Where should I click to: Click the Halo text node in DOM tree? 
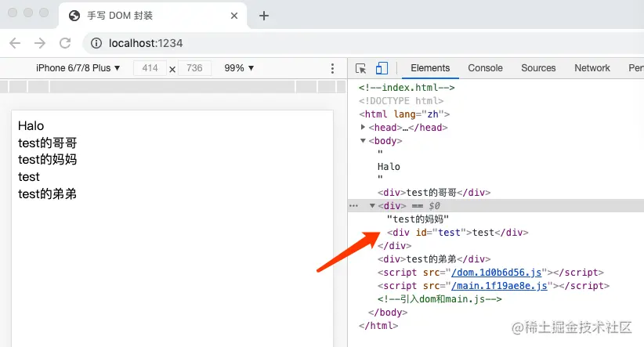[x=389, y=167]
